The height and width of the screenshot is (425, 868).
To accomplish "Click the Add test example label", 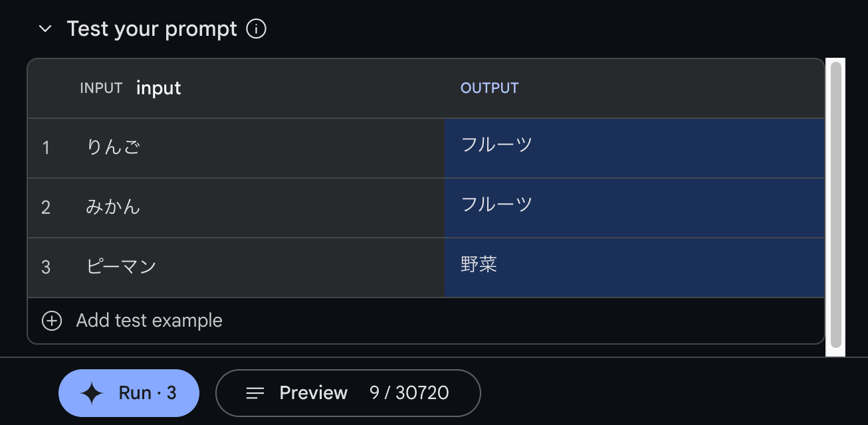I will pyautogui.click(x=149, y=321).
